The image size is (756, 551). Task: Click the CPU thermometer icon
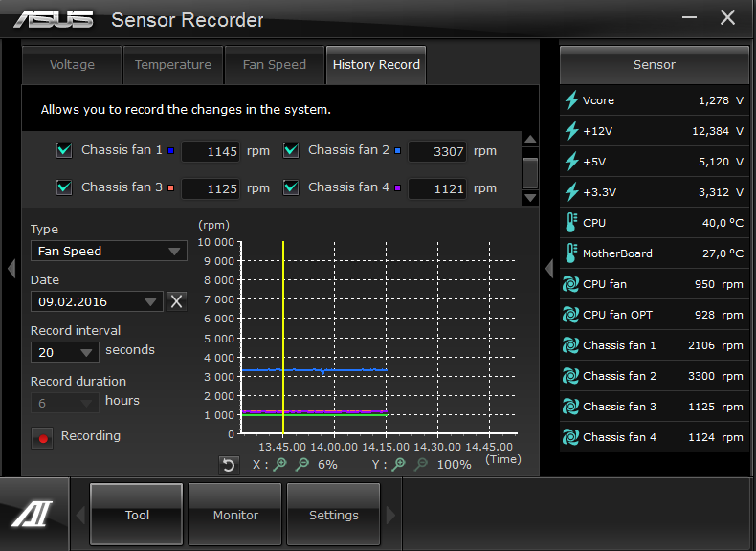(x=571, y=223)
